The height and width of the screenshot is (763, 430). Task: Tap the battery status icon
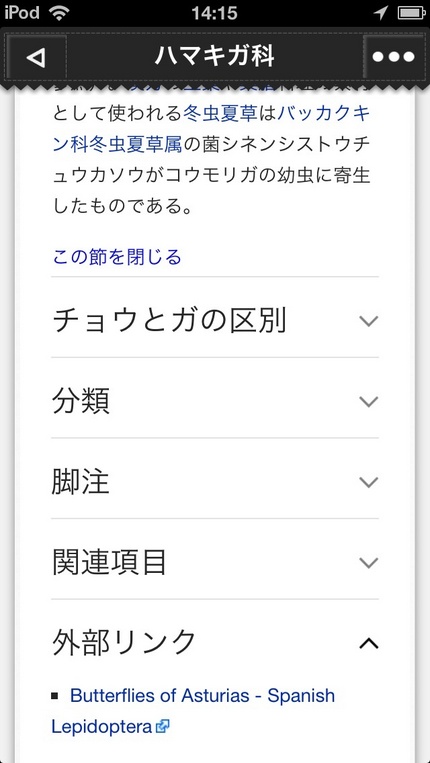coord(412,13)
